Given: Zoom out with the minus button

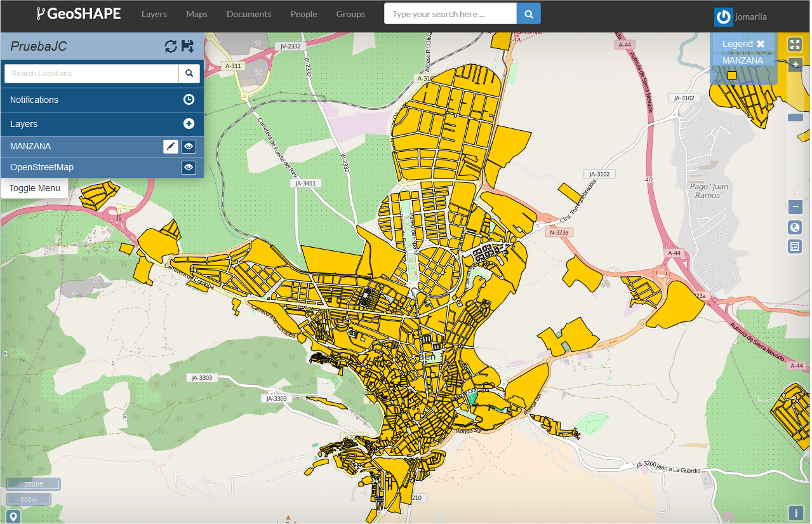Looking at the screenshot, I should [795, 207].
